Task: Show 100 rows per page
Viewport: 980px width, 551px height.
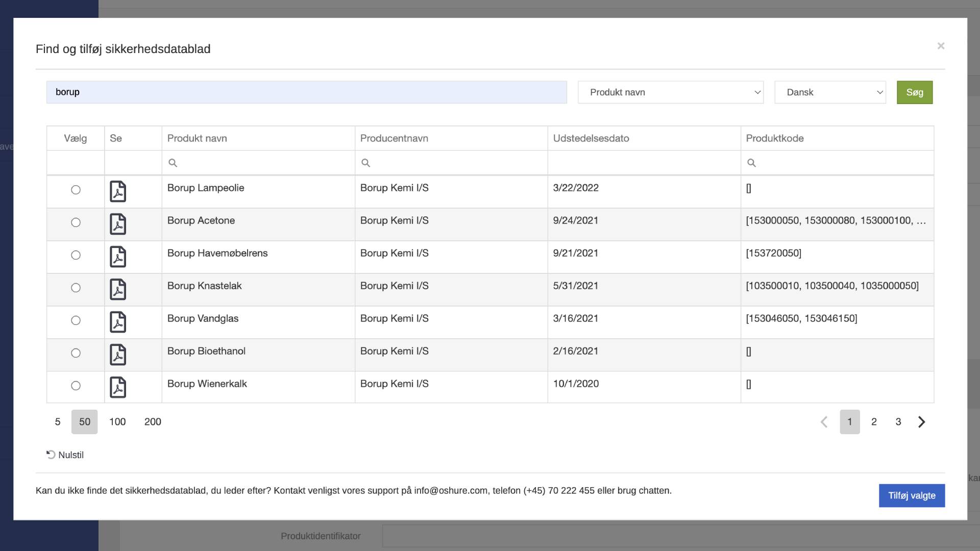Action: (117, 422)
